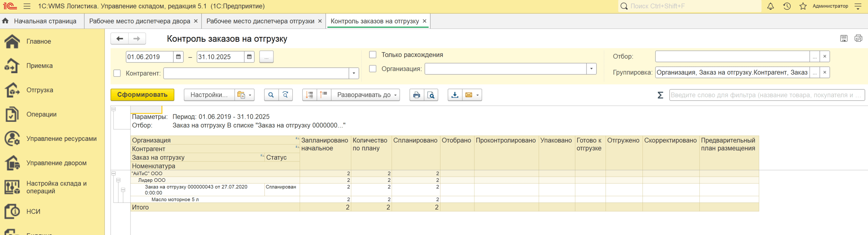Click the sum sigma icon

coord(660,95)
